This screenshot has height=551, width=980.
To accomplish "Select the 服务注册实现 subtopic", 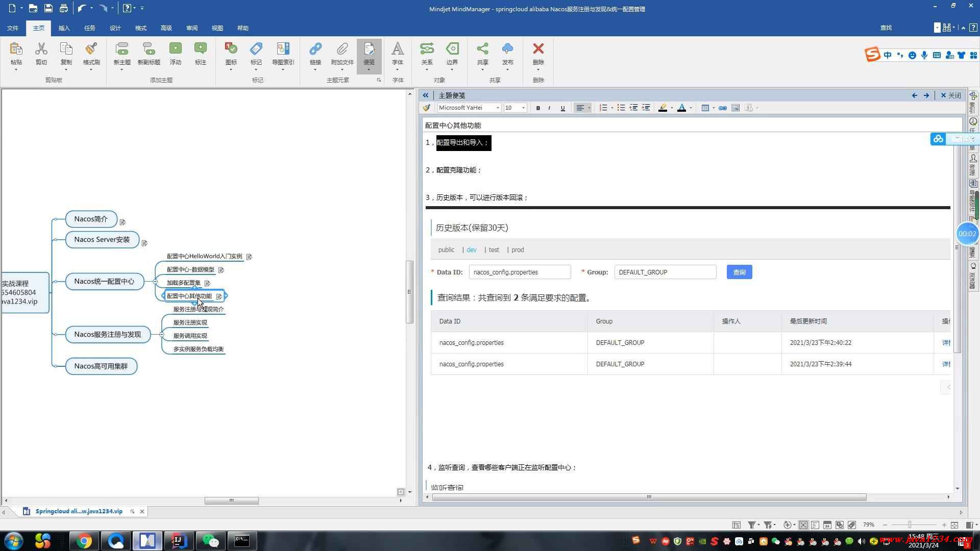I will pos(190,322).
